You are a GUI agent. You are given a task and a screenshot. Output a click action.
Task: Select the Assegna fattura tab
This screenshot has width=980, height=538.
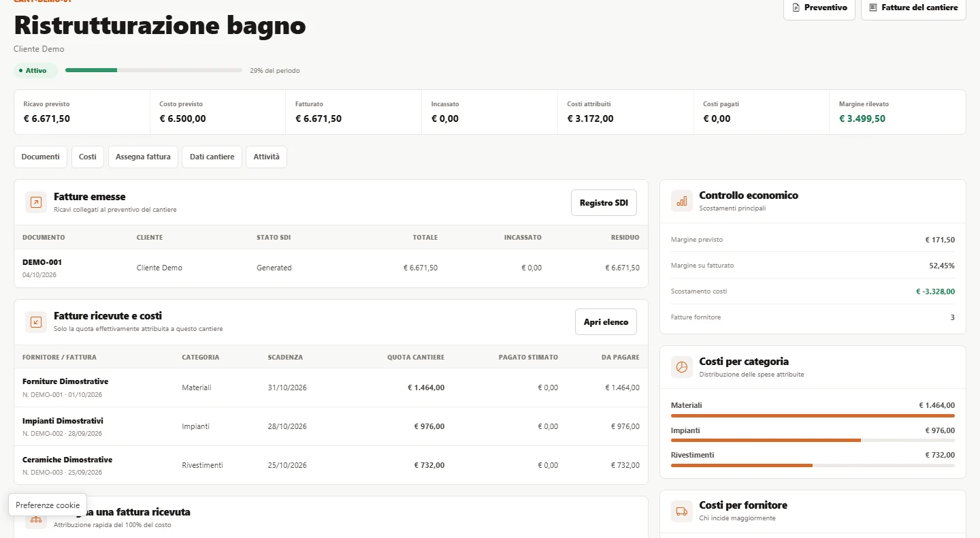tap(143, 157)
